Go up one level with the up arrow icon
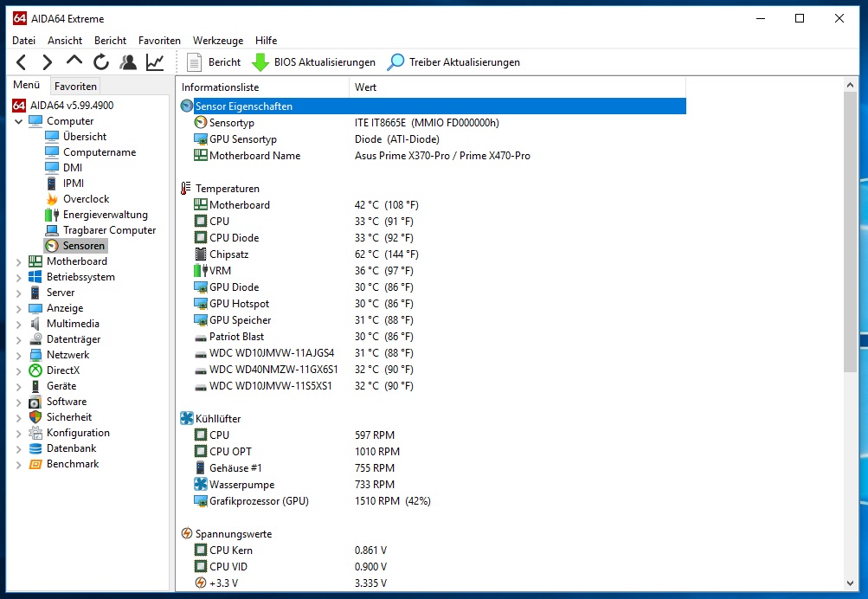This screenshot has height=599, width=868. point(74,60)
